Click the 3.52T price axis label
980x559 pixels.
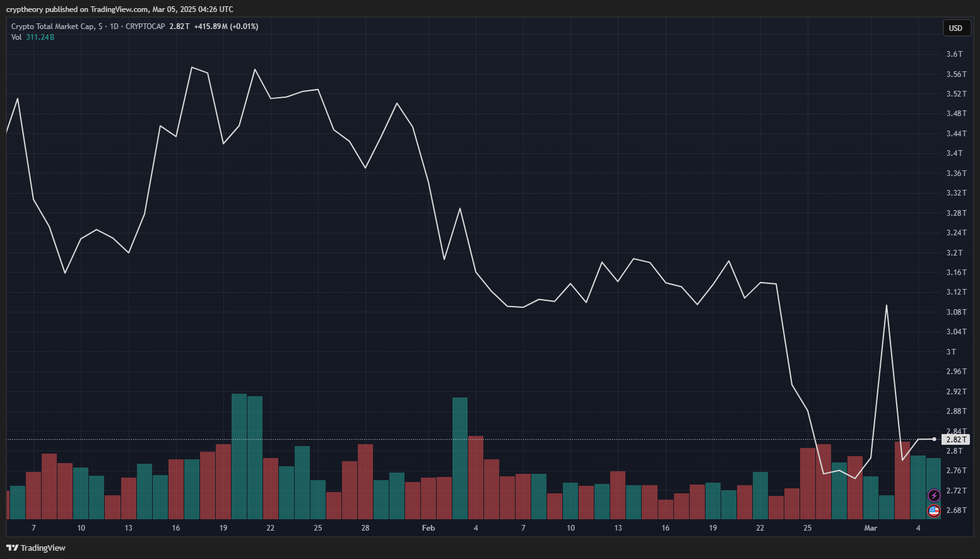[956, 94]
